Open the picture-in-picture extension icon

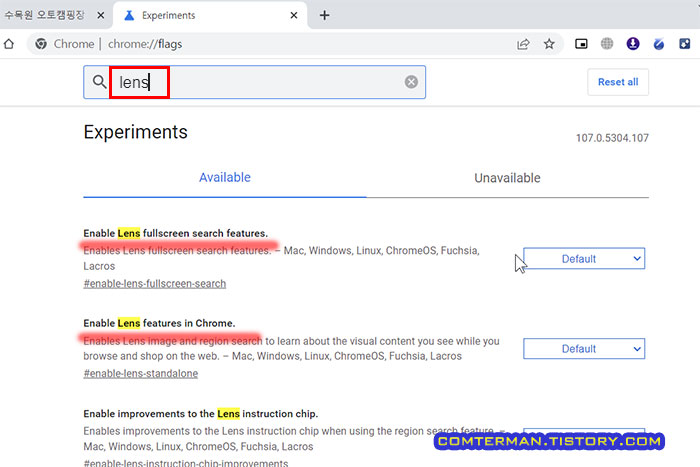pos(581,44)
